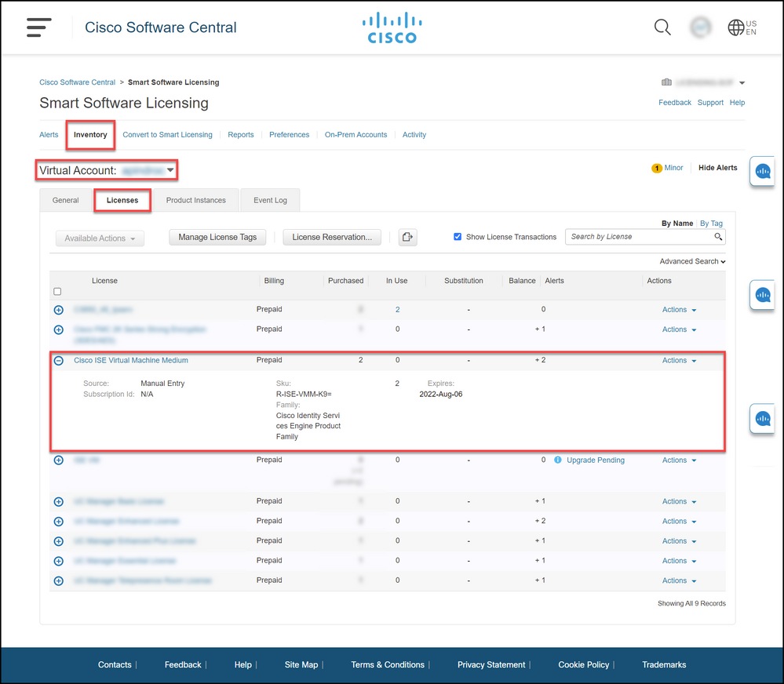784x684 pixels.
Task: Click the yellow Minor alert badge
Action: pos(657,169)
